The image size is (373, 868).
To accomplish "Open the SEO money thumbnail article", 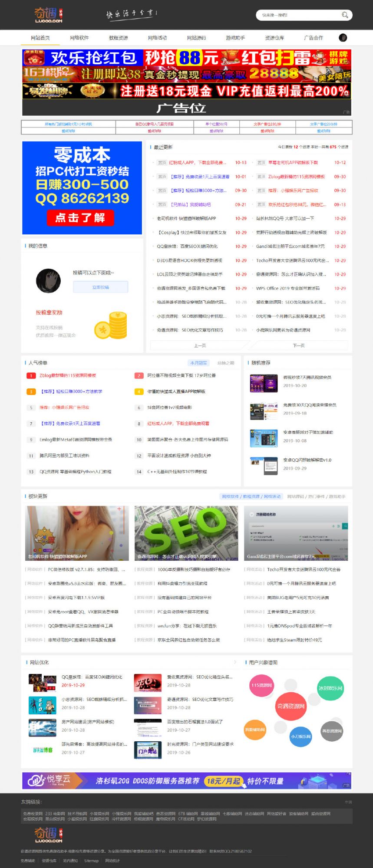I will [x=186, y=533].
